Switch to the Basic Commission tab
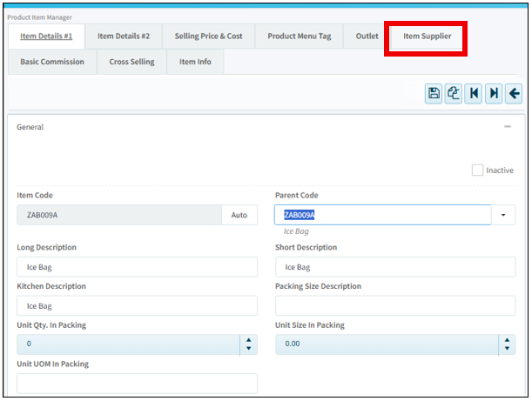The width and height of the screenshot is (532, 401). [x=52, y=63]
